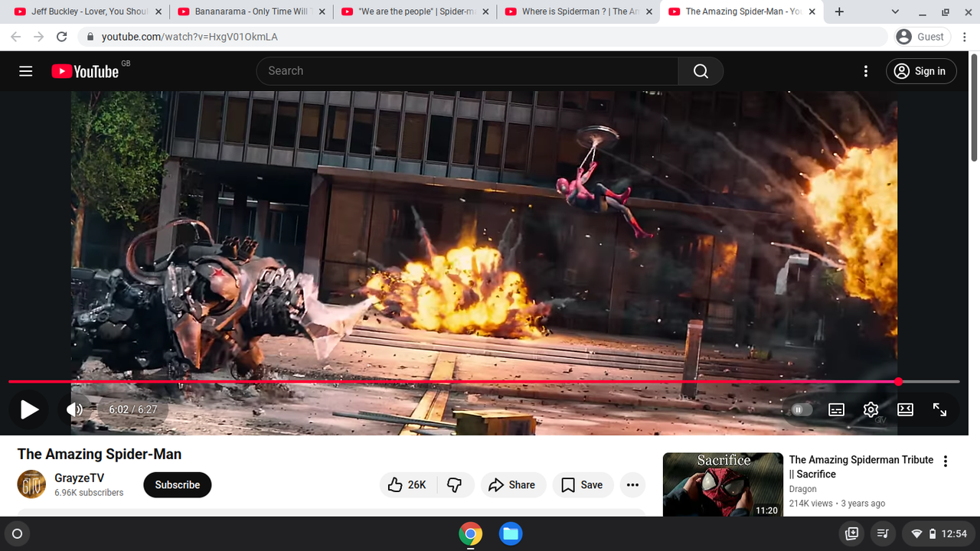The width and height of the screenshot is (980, 551).
Task: Save the video to a playlist
Action: point(583,484)
